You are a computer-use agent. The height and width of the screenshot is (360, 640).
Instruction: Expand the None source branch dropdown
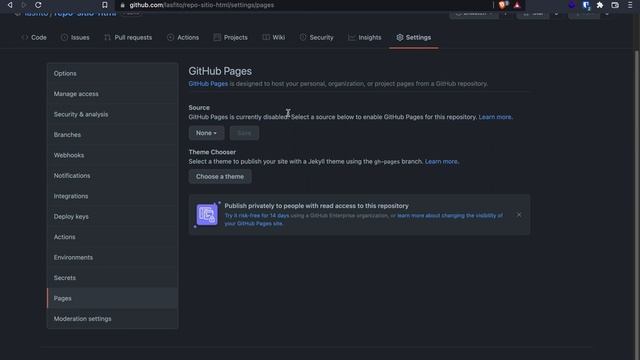click(x=206, y=133)
